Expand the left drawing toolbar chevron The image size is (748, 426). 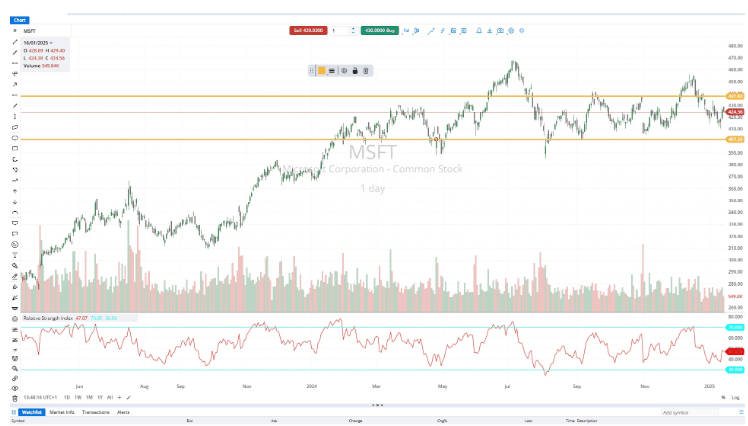[15, 31]
